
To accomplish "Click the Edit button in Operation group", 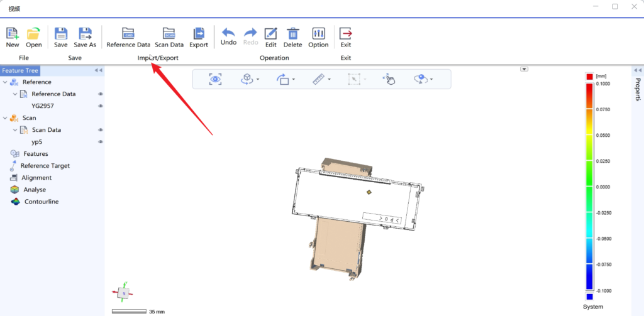I will click(270, 33).
